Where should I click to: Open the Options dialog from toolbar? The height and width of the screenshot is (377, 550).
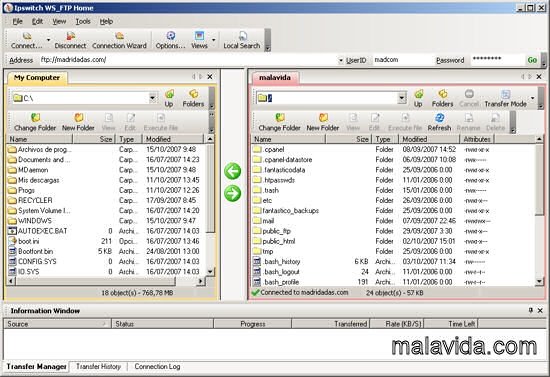click(170, 40)
